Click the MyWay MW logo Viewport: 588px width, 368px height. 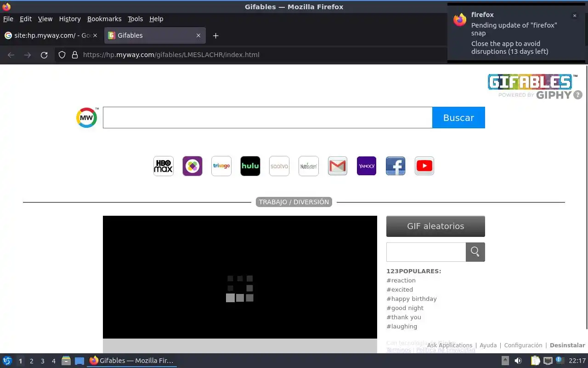[x=87, y=118]
